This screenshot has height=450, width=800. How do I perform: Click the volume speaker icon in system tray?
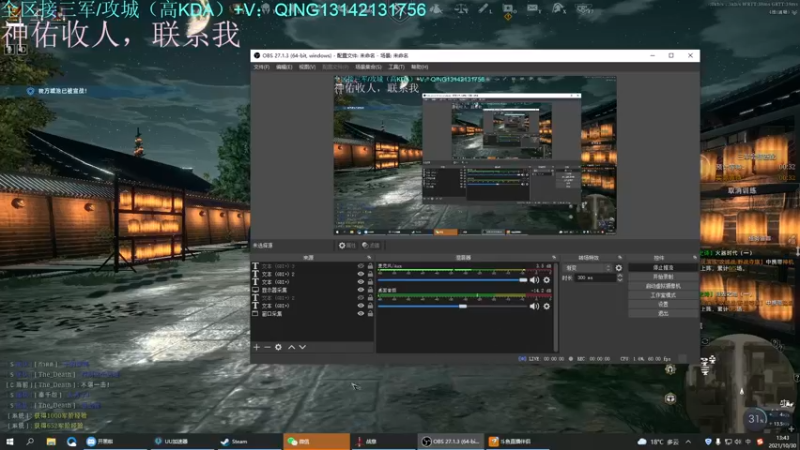(738, 441)
